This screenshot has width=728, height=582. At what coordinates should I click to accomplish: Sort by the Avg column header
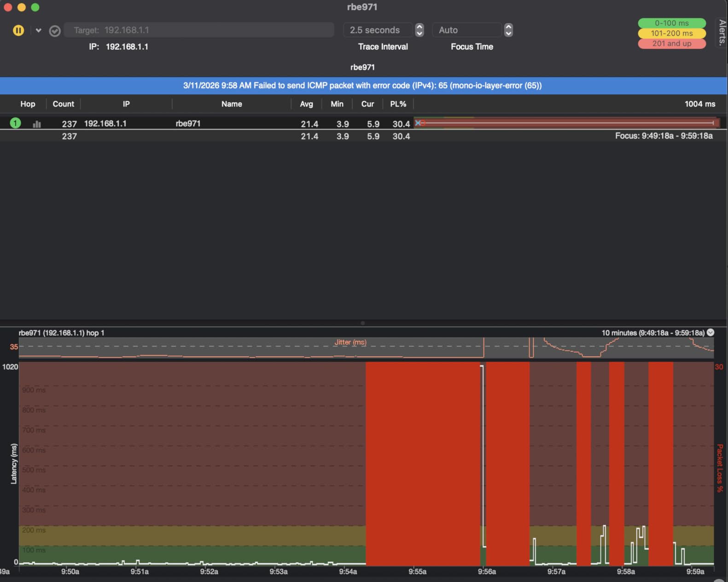pos(306,104)
